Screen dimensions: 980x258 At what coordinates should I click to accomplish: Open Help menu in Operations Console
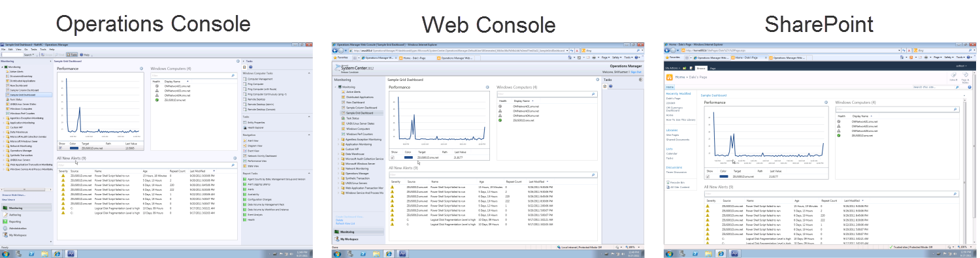[x=52, y=49]
